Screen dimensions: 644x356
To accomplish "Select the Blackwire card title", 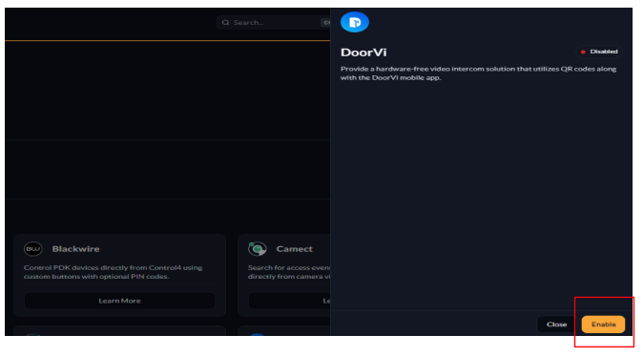I will coord(75,249).
